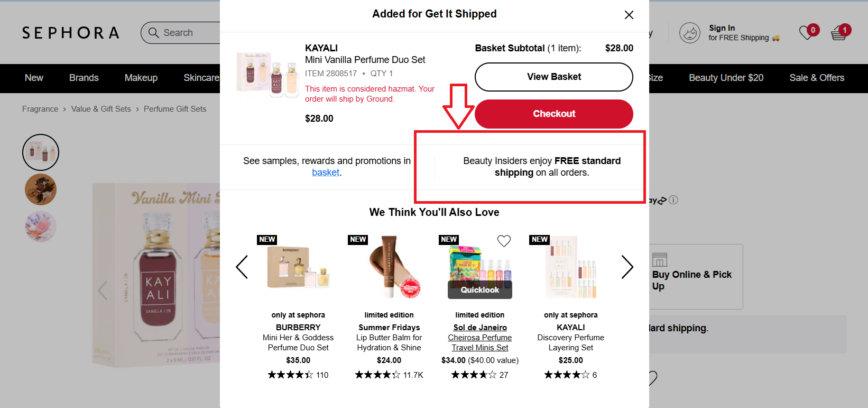Open the Sale & Offers menu

pos(816,78)
